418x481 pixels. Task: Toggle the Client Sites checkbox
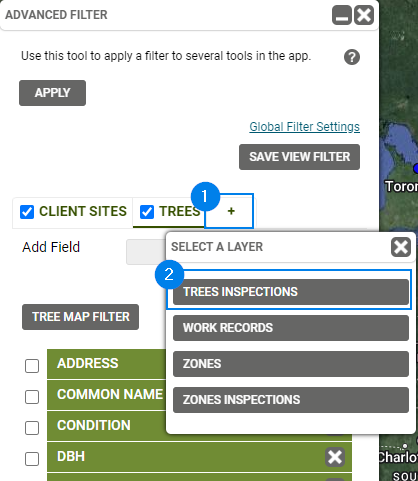pos(27,212)
